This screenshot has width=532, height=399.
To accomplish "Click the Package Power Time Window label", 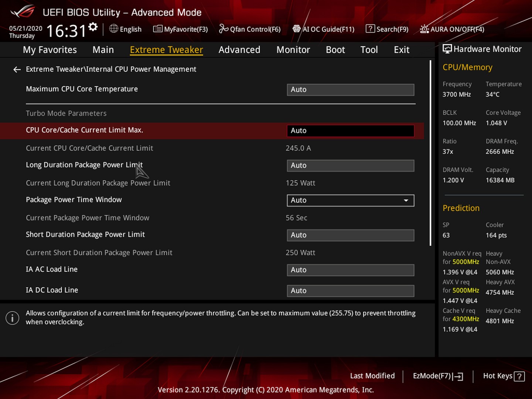I will (x=74, y=199).
